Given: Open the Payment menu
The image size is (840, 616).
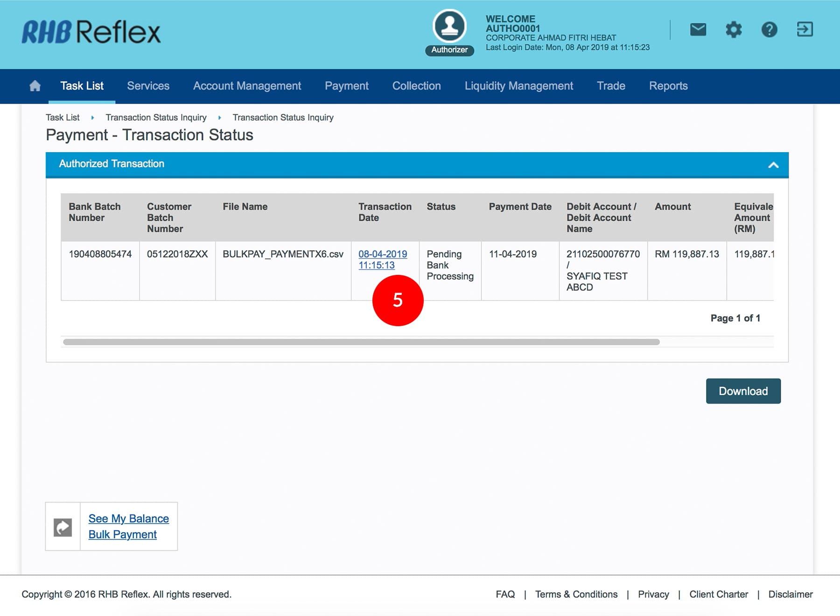Looking at the screenshot, I should (346, 86).
